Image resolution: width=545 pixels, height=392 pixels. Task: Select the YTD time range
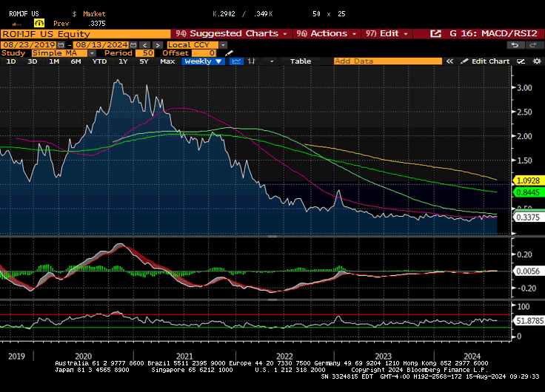(99, 61)
